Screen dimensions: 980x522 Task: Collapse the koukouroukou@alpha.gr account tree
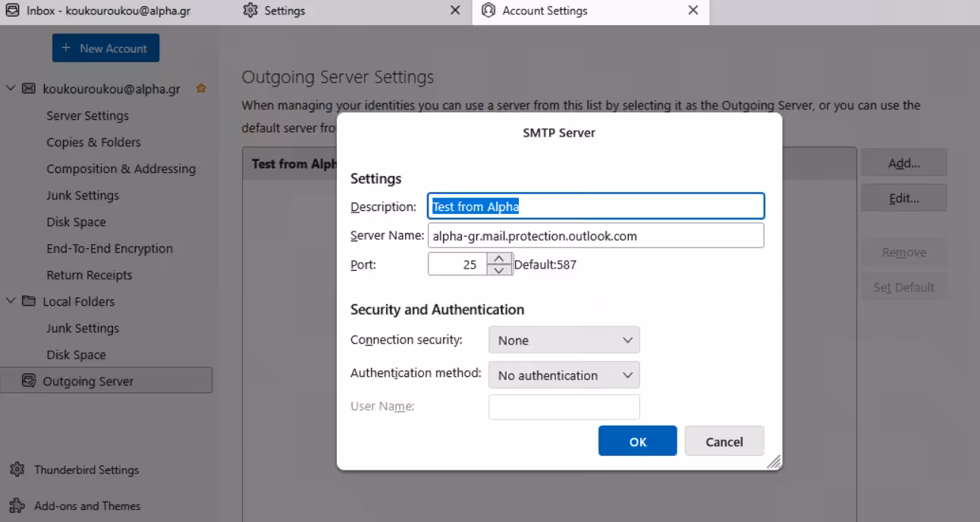point(10,89)
